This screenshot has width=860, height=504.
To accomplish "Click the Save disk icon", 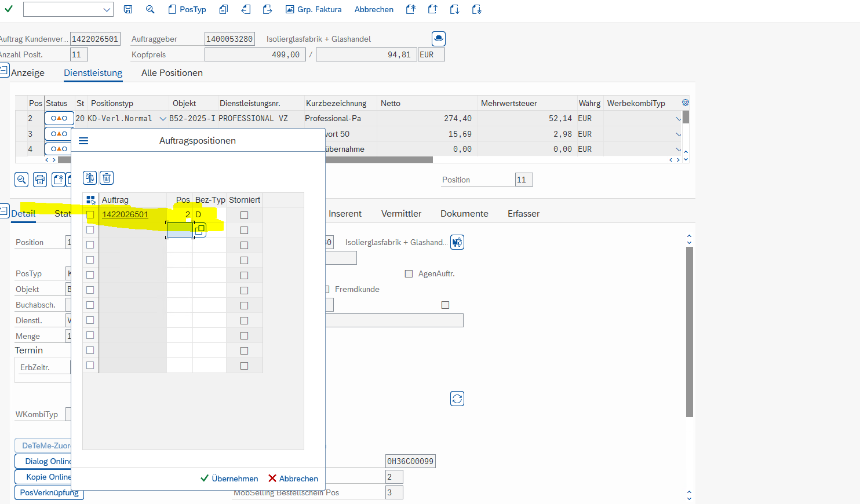I will (128, 9).
